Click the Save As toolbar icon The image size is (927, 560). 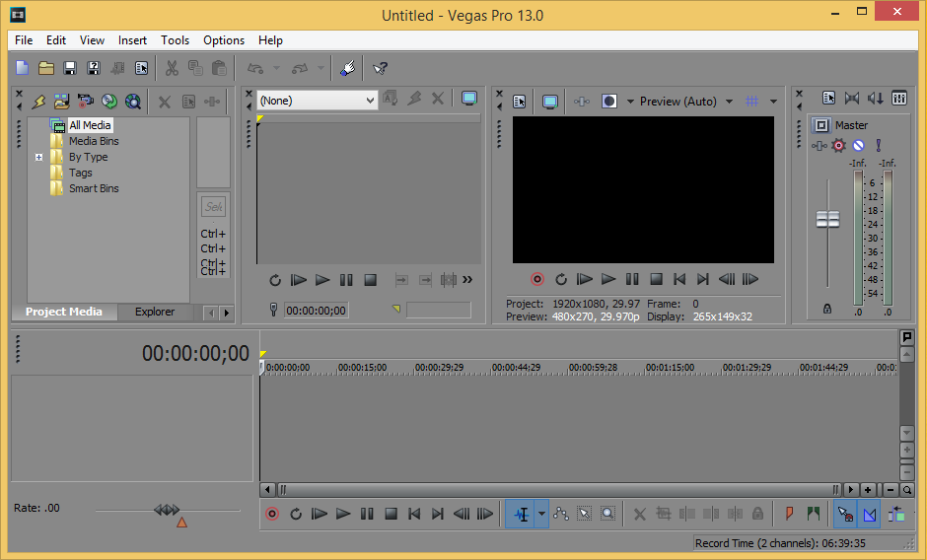94,68
